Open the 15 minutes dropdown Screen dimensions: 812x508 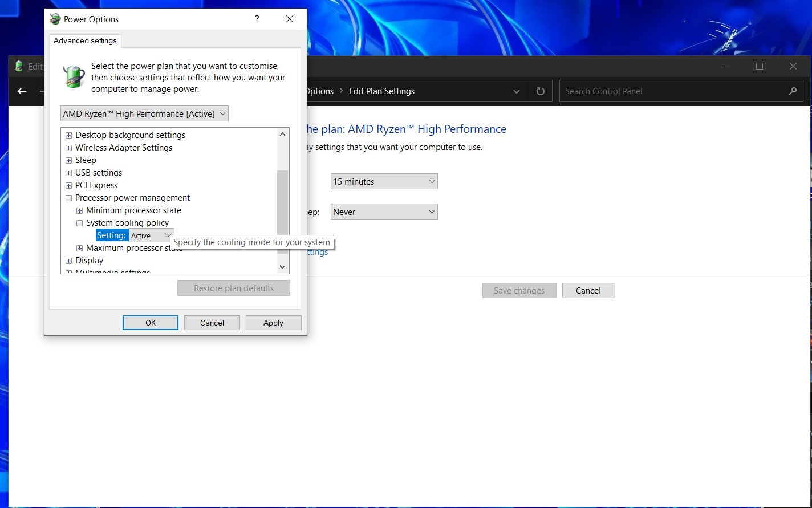[x=384, y=182]
